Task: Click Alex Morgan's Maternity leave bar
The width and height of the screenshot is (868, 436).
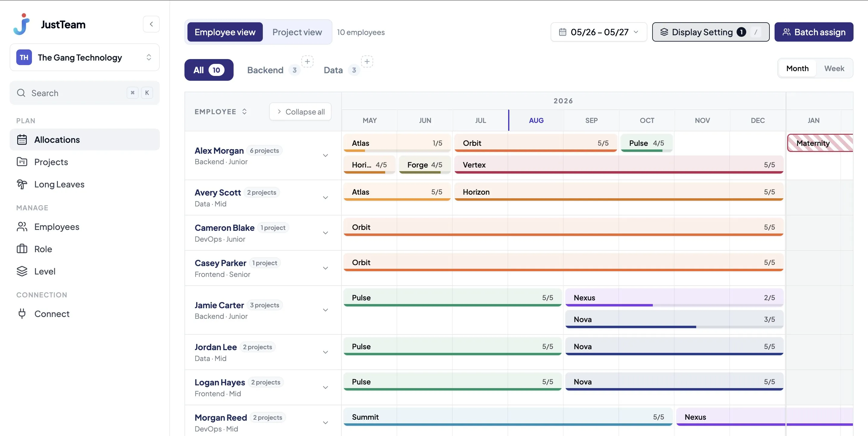Action: (x=820, y=143)
